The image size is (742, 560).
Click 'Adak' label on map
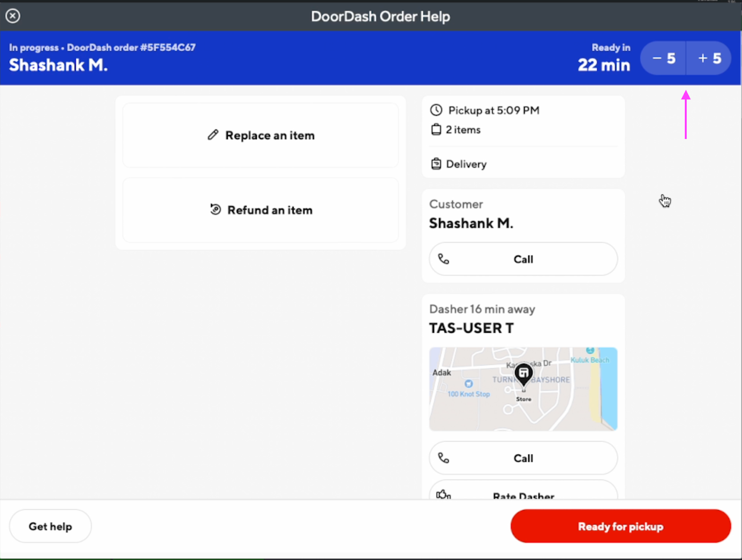pyautogui.click(x=442, y=373)
